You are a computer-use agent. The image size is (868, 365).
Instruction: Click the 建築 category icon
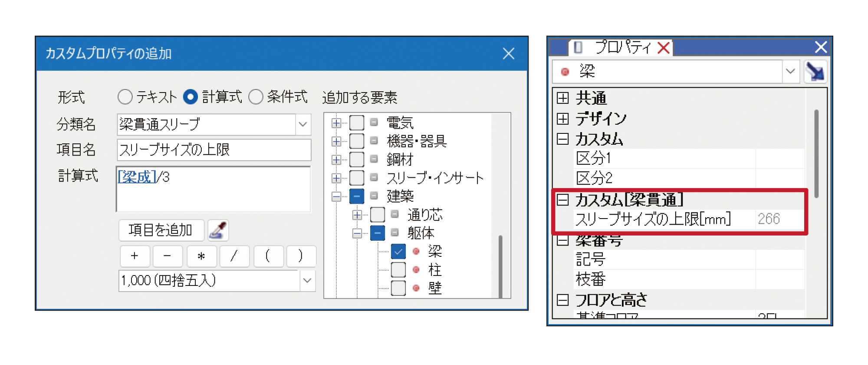pos(374,196)
